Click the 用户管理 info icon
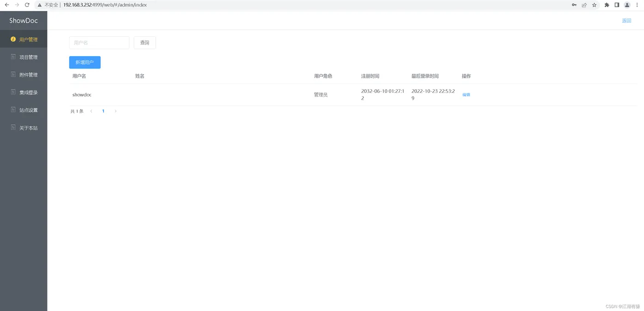Screen dimensions: 644x311 tap(13, 39)
